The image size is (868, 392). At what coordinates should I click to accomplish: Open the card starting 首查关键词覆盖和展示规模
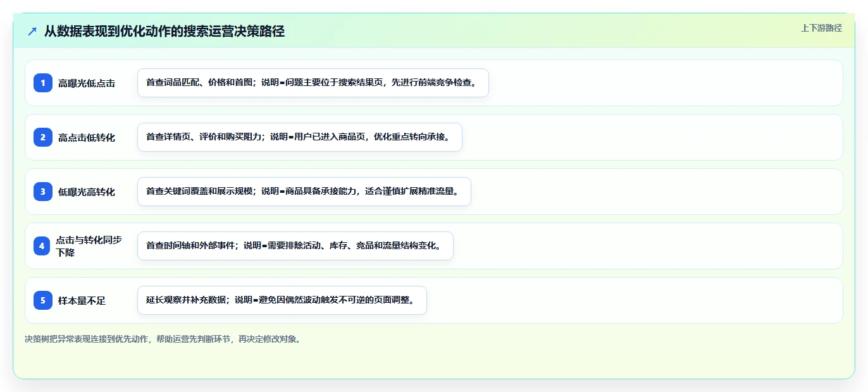[x=304, y=192]
